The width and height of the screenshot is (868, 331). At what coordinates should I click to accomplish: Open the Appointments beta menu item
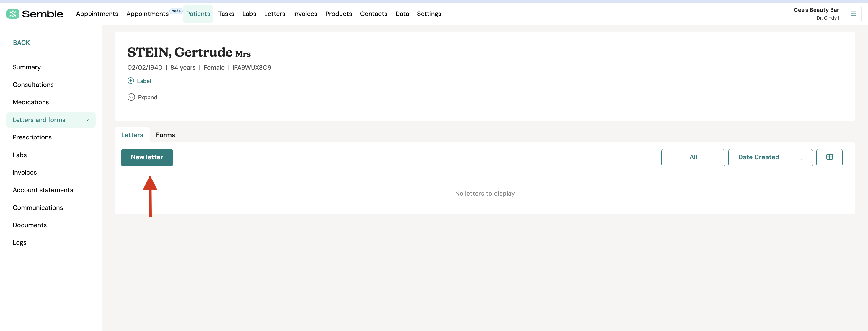point(147,14)
